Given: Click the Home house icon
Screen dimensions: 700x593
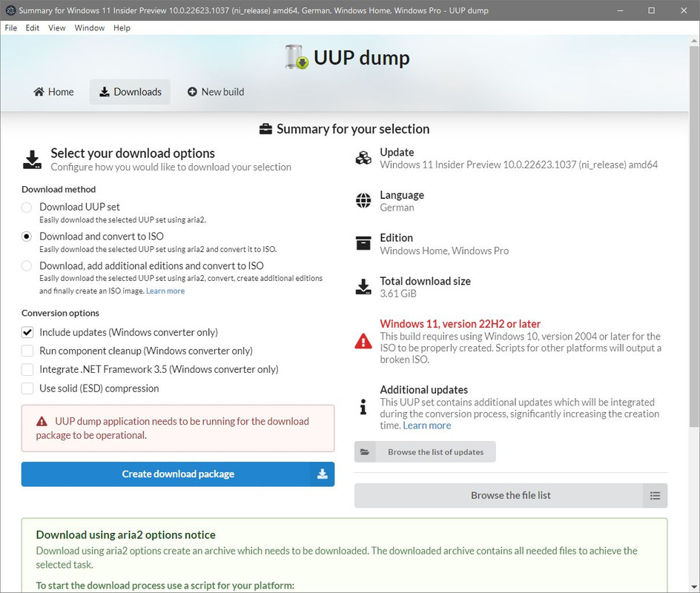Looking at the screenshot, I should pyautogui.click(x=39, y=91).
